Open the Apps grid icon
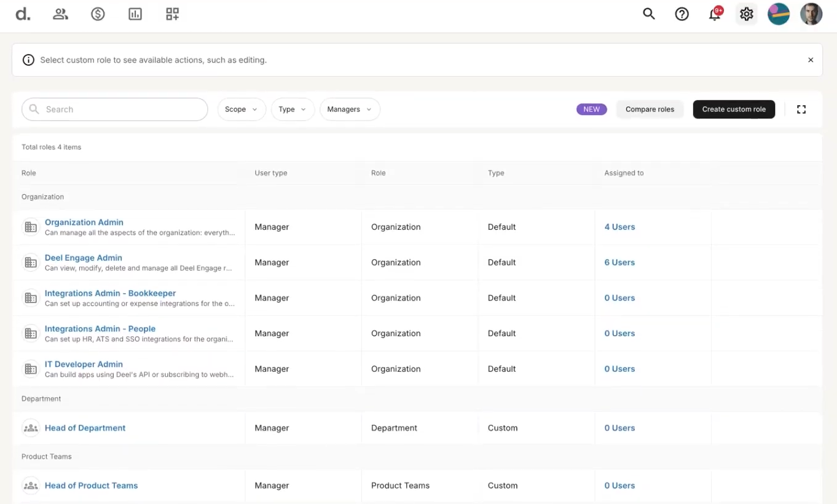 173,14
